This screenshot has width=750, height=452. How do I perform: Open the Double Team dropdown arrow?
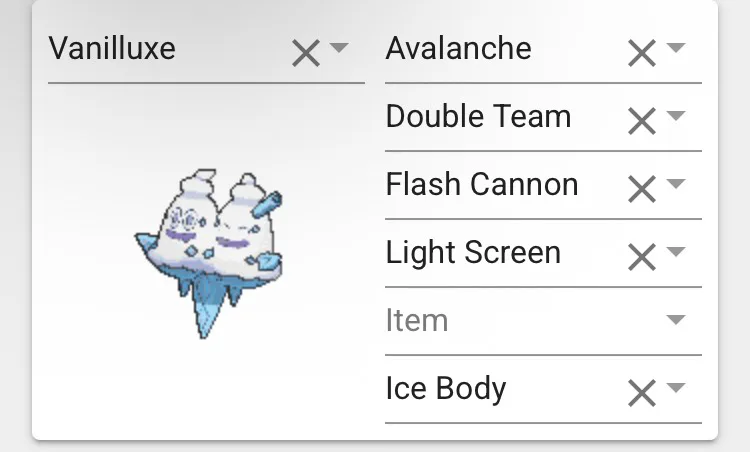pyautogui.click(x=676, y=116)
